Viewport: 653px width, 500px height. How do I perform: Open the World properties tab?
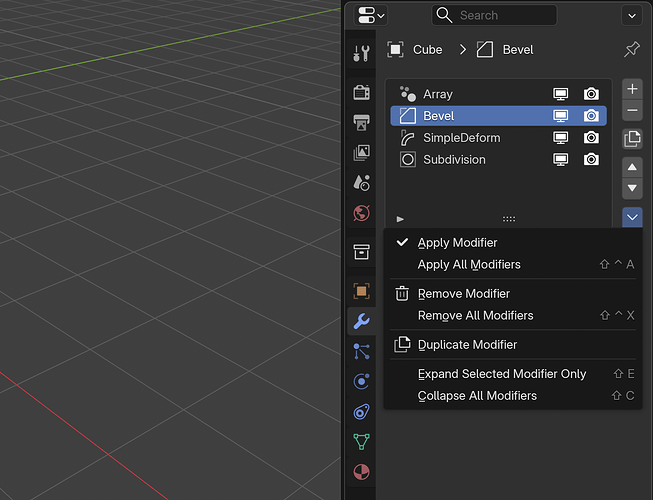(x=361, y=213)
